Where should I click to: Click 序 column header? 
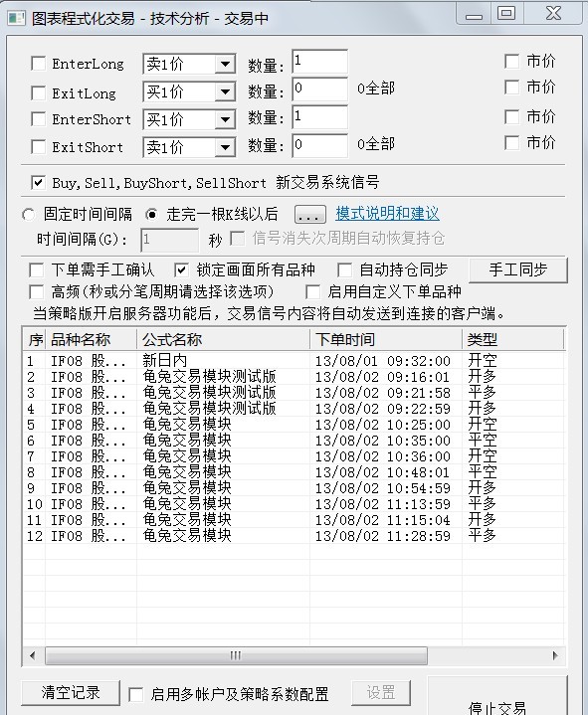click(x=34, y=339)
